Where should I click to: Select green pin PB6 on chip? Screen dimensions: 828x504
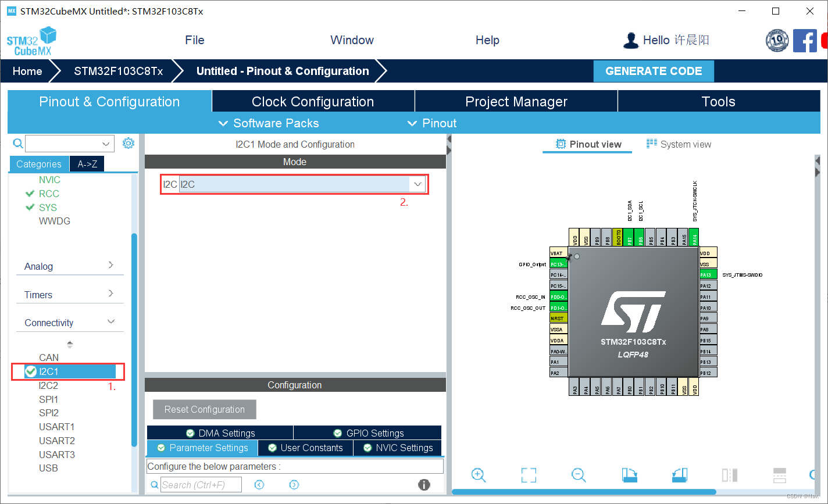tap(641, 238)
